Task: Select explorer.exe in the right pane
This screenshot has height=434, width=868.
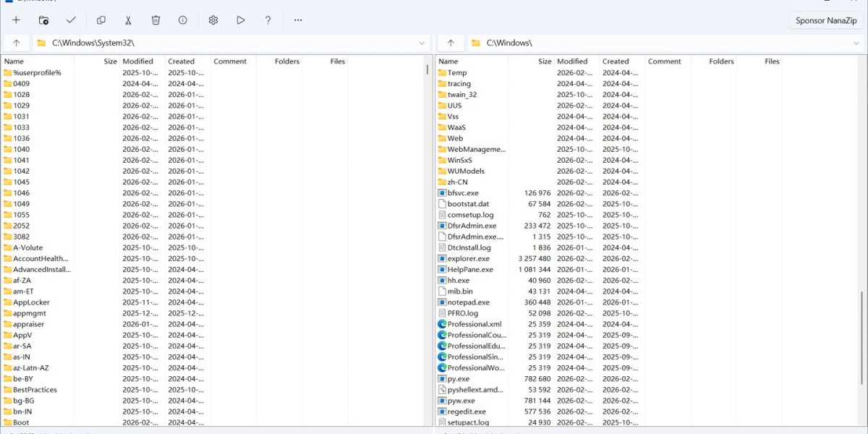Action: pos(468,258)
